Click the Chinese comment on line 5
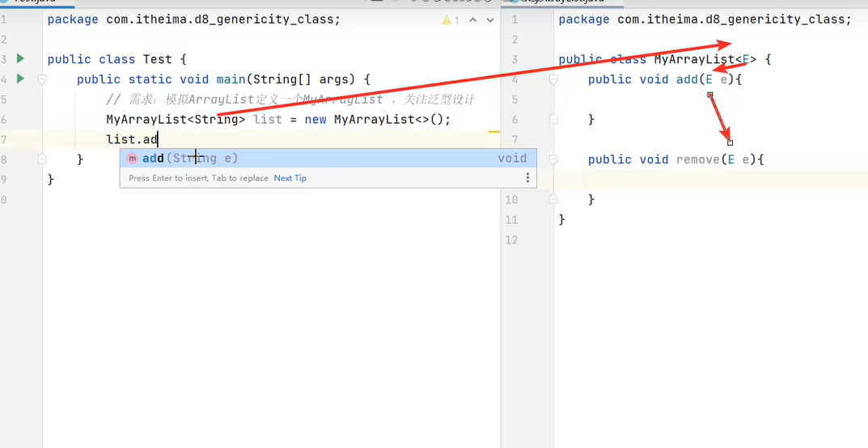The height and width of the screenshot is (448, 868). point(290,99)
